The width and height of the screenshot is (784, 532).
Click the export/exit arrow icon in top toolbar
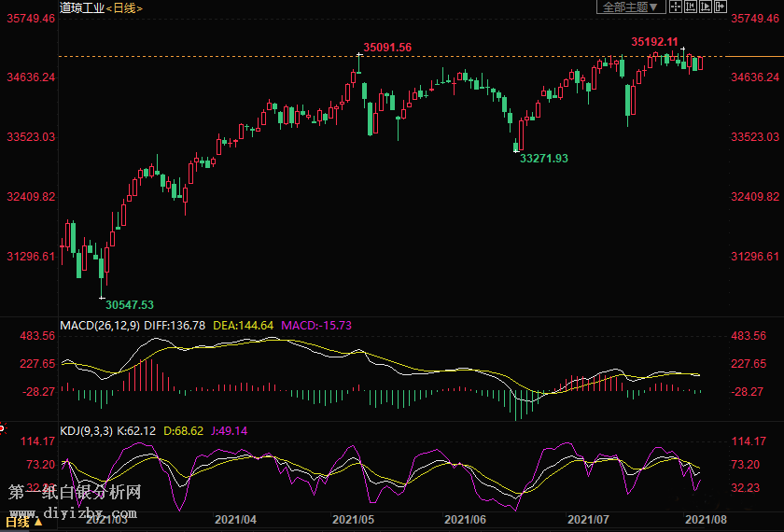point(721,7)
